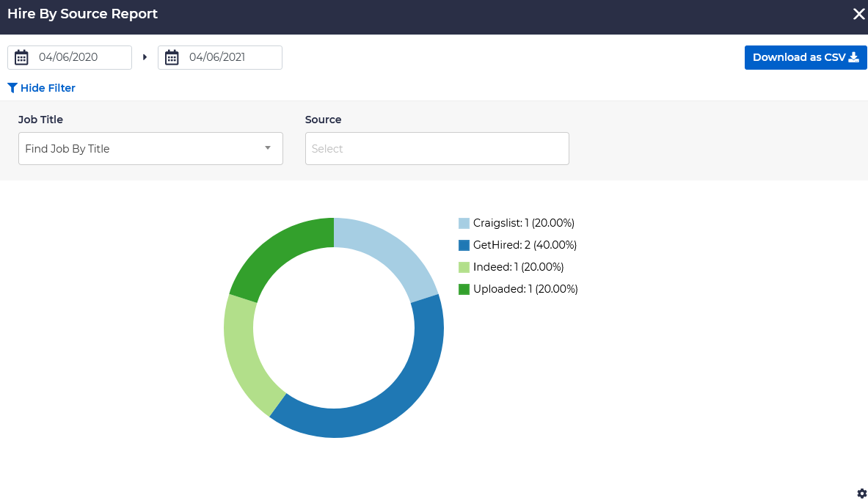The image size is (868, 501).
Task: Download the report as CSV
Action: coord(805,57)
